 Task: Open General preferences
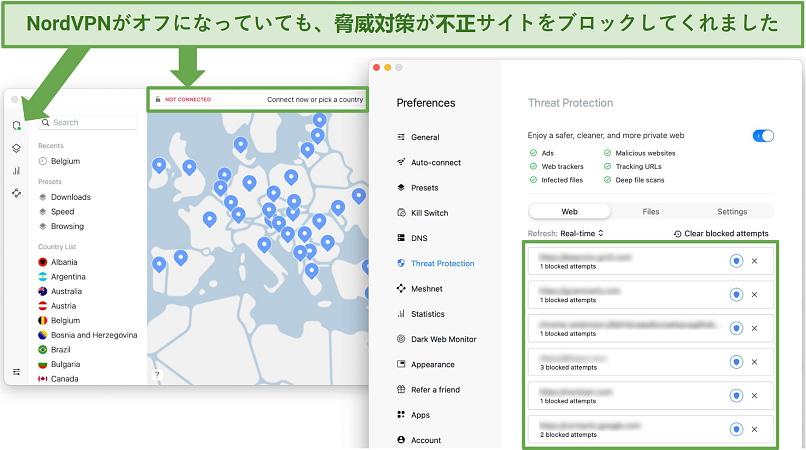tap(425, 137)
